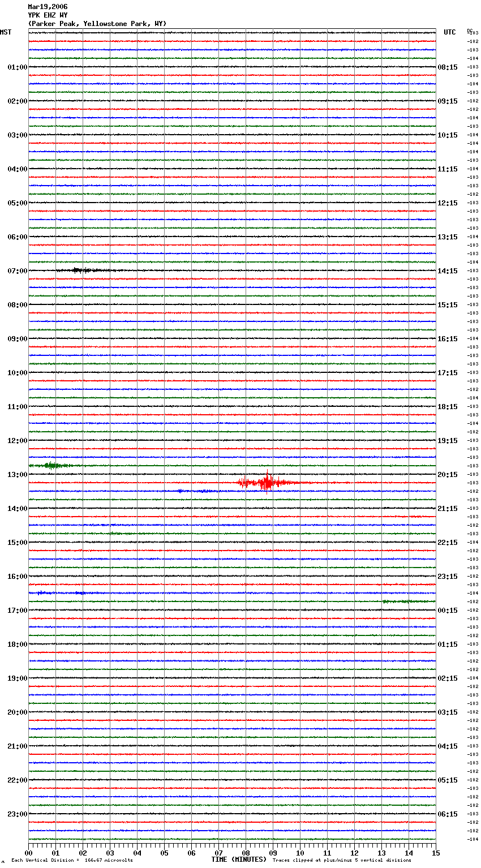Viewport: 481px width, 868px height.
Task: Click the 13:15 UTC time label
Action: (448, 237)
